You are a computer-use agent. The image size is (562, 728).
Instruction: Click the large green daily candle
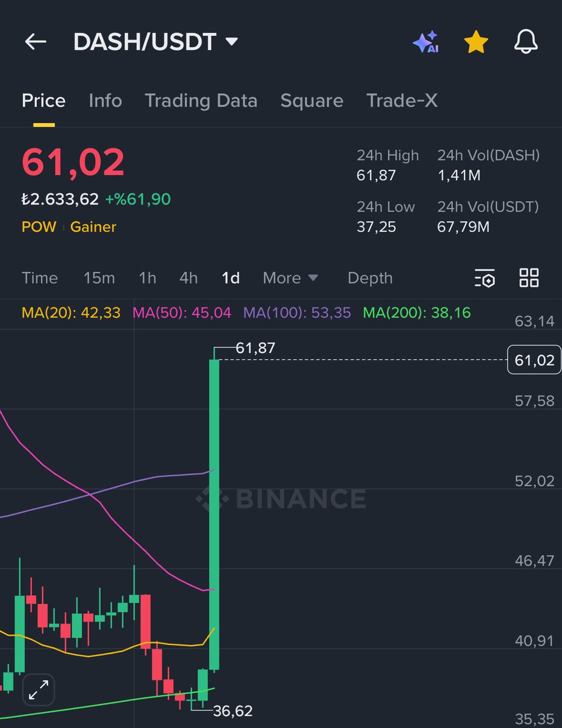[x=214, y=514]
